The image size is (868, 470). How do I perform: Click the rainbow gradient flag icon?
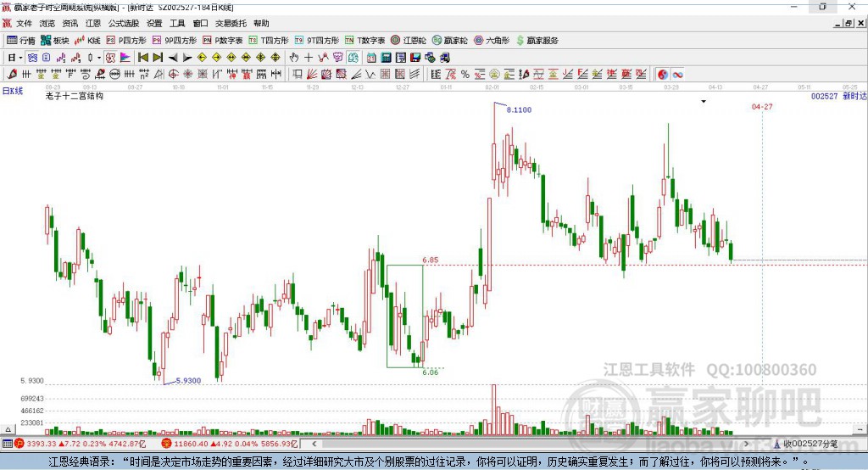coord(125,58)
